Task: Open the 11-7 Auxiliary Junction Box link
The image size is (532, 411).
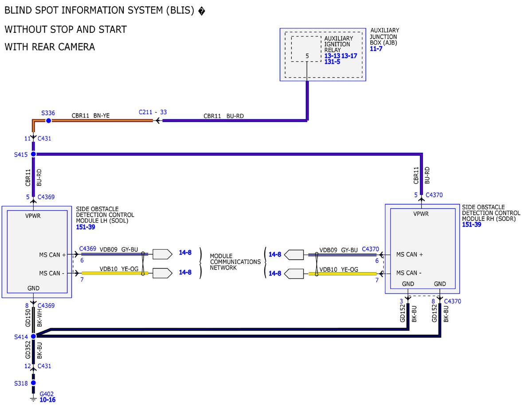Action: [x=376, y=49]
